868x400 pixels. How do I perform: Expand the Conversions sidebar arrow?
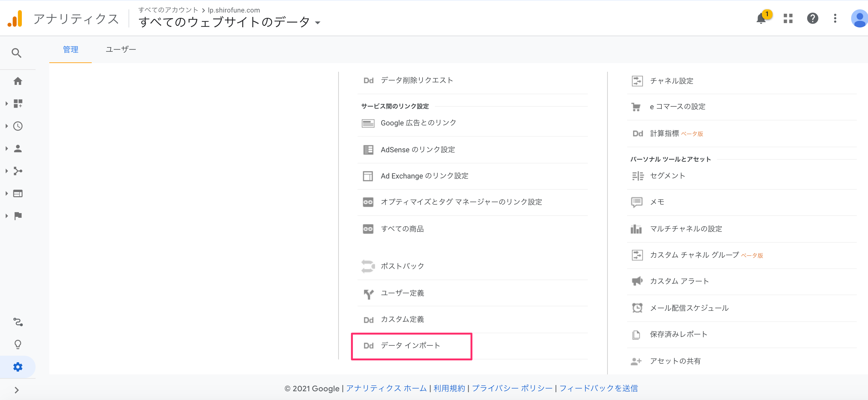(7, 216)
